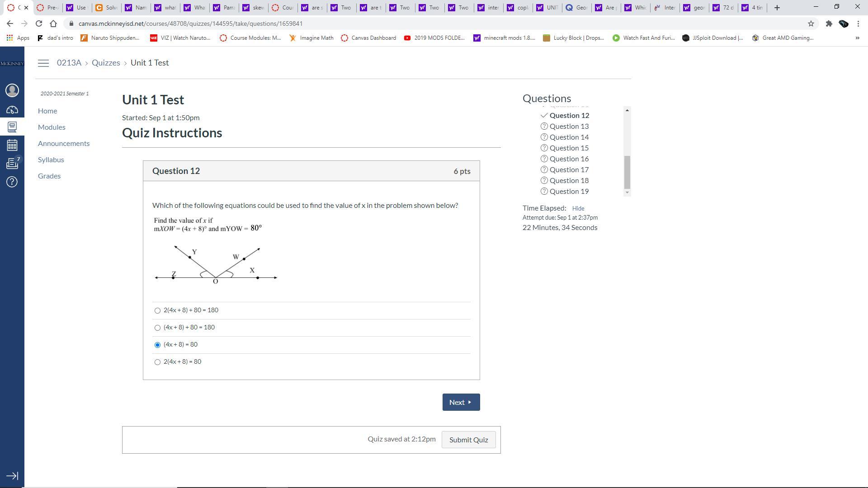868x488 pixels.
Task: Open the Canvas account profile icon
Action: [x=12, y=90]
